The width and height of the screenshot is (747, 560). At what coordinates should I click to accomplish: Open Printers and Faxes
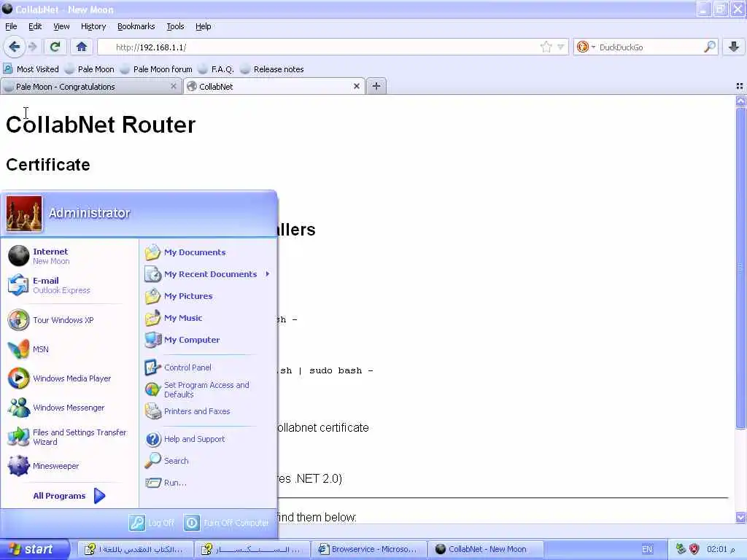[x=208, y=411]
